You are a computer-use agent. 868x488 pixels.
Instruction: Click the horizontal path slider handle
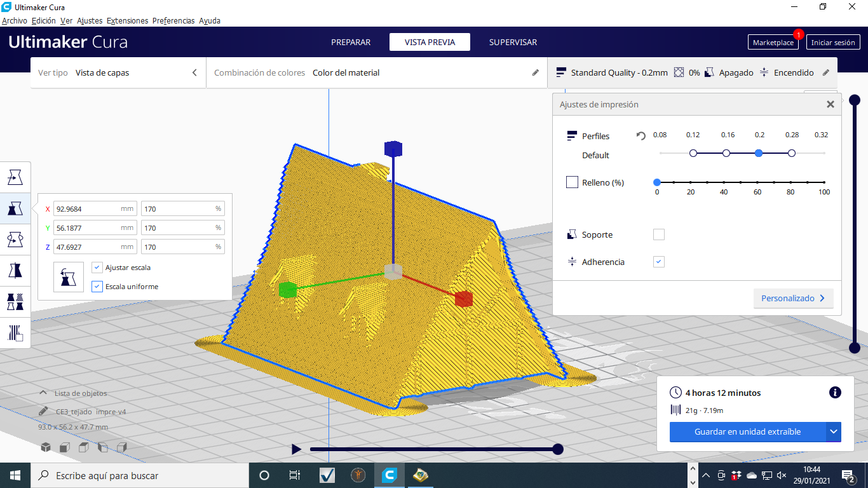tap(558, 449)
